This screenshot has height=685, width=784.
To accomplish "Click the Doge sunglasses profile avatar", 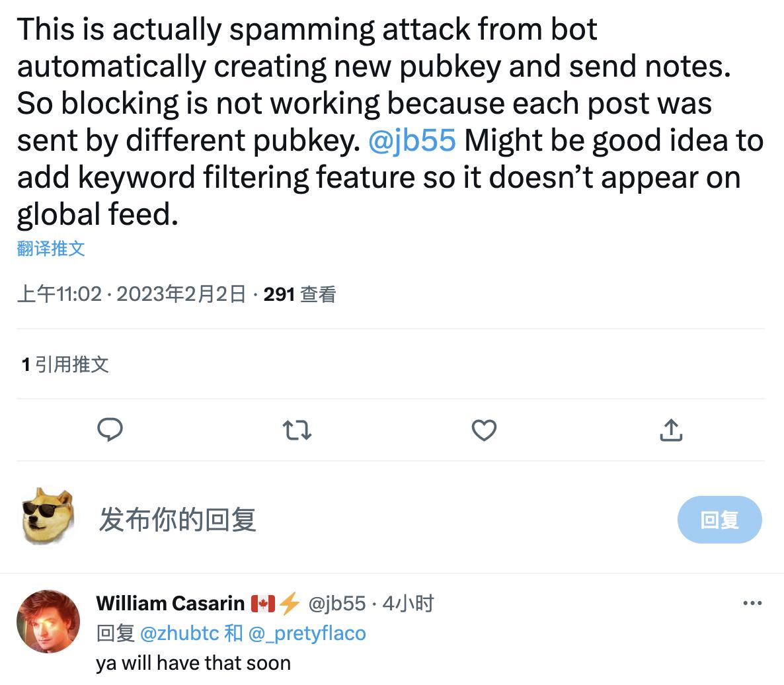I will (48, 516).
